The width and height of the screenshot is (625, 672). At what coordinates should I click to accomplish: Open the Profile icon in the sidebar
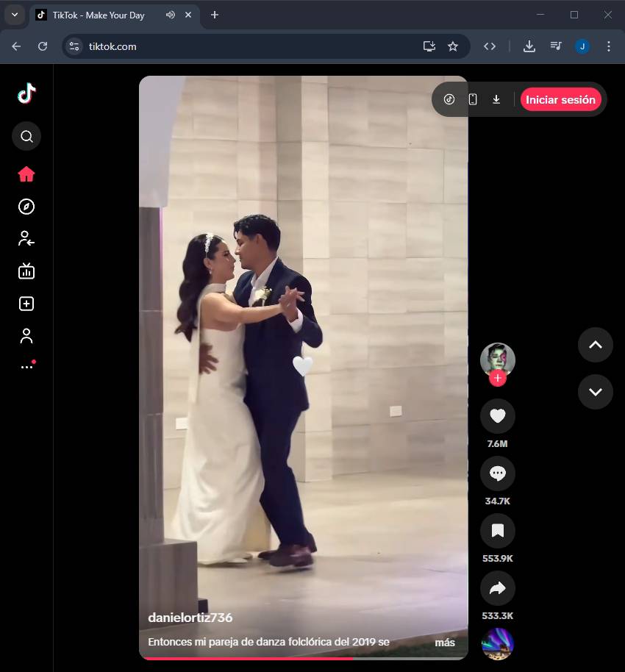click(x=26, y=336)
